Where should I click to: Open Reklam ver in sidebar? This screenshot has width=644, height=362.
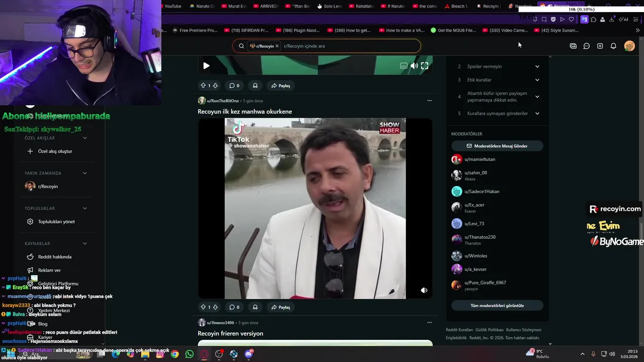(x=49, y=270)
